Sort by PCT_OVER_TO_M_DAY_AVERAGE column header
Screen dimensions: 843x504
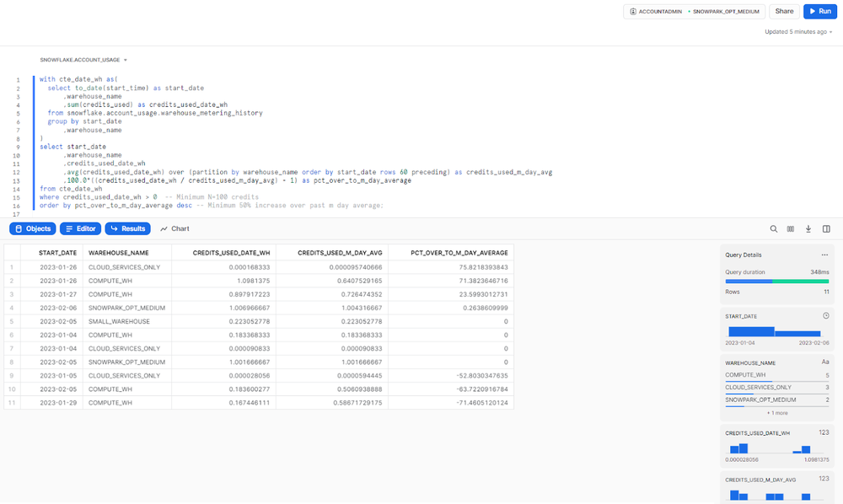coord(459,253)
